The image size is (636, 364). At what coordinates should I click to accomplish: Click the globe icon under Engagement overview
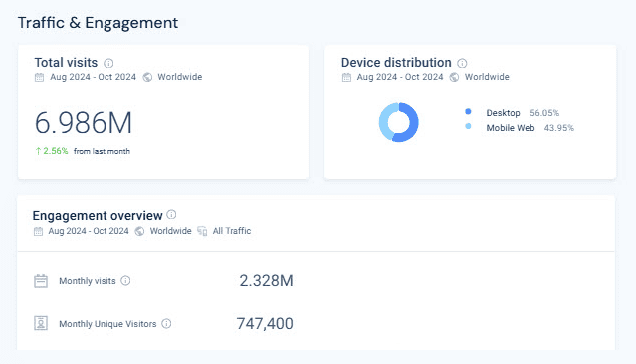click(x=139, y=231)
